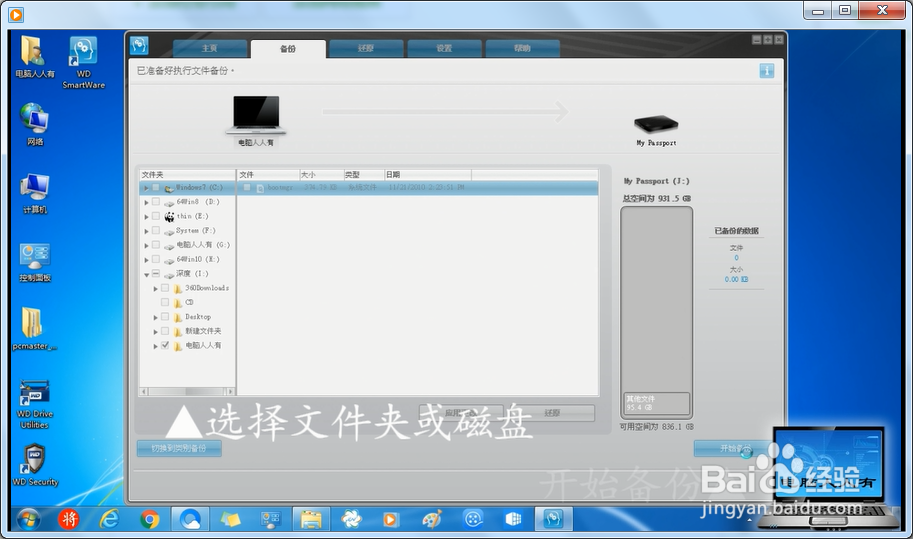Expand the System (F:) tree node
The image size is (913, 539).
click(146, 231)
